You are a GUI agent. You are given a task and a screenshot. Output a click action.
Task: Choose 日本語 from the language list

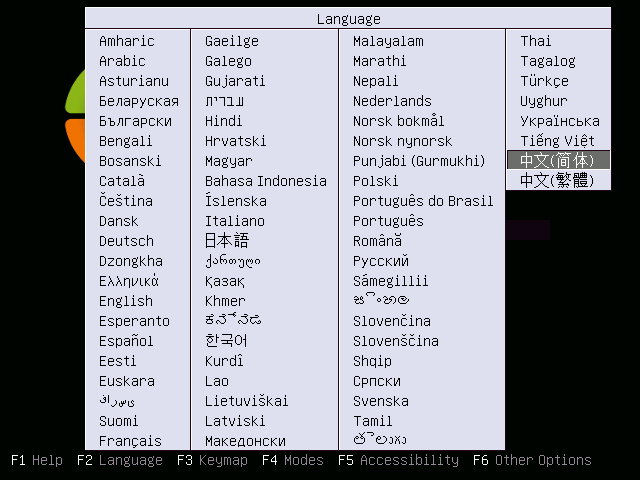click(227, 241)
